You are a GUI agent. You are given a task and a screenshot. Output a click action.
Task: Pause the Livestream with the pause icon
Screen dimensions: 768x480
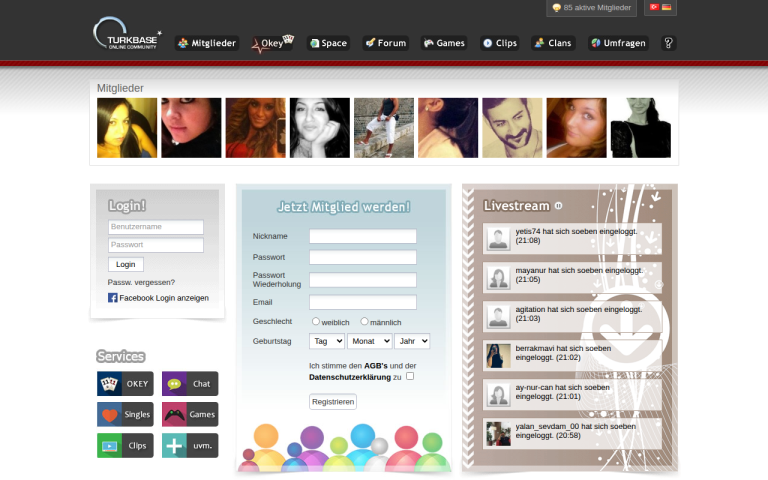(x=558, y=206)
